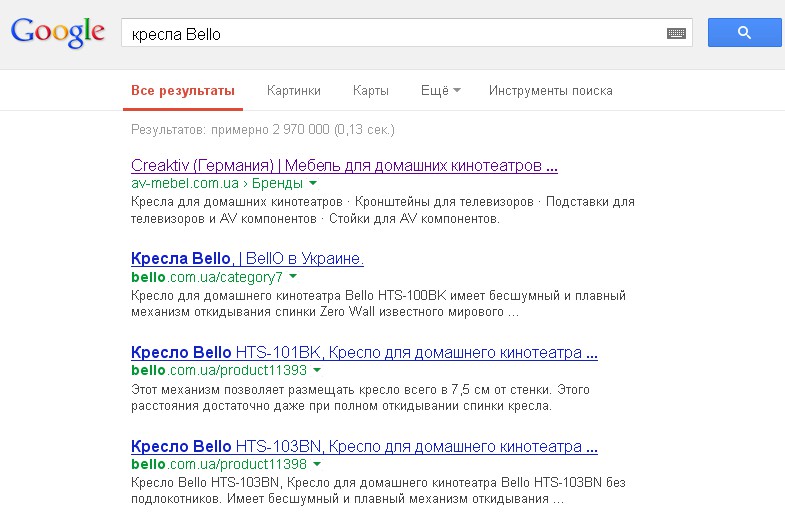Switch to the Картинки tab

coord(294,91)
